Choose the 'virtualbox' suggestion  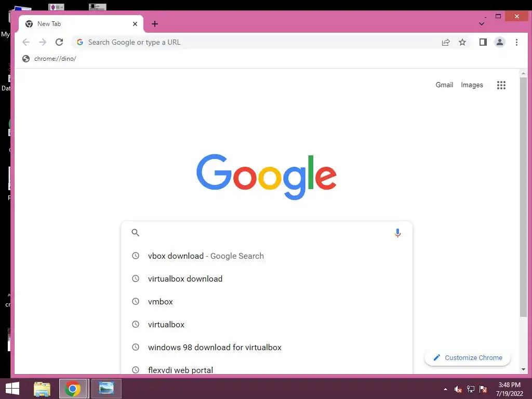point(267,324)
